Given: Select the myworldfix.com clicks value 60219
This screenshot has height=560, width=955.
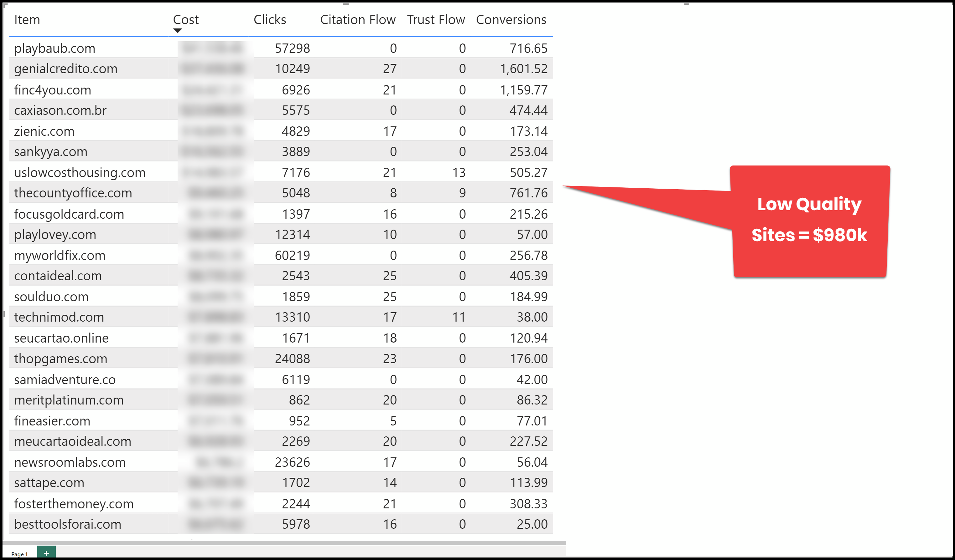Looking at the screenshot, I should [x=292, y=256].
